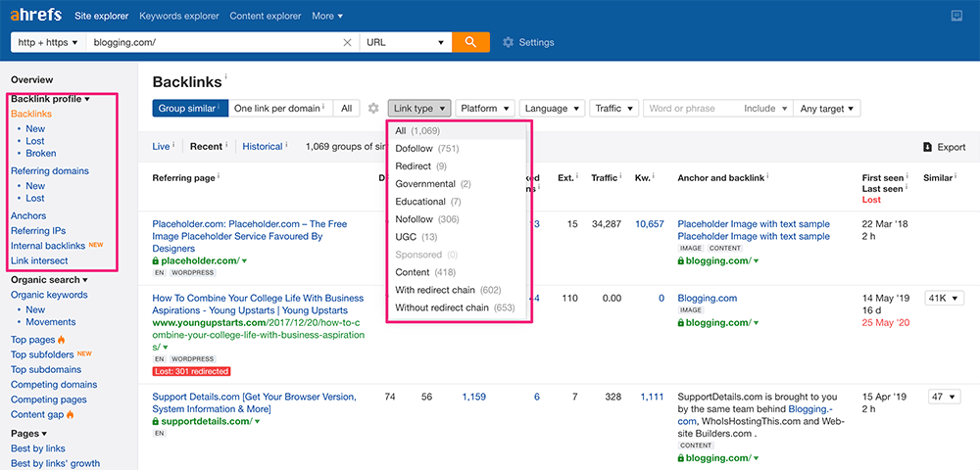
Task: Open Internal backlinks report
Action: 47,246
